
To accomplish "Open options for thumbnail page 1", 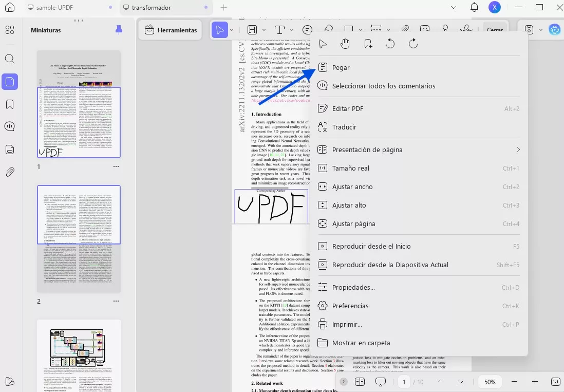I will click(x=116, y=166).
